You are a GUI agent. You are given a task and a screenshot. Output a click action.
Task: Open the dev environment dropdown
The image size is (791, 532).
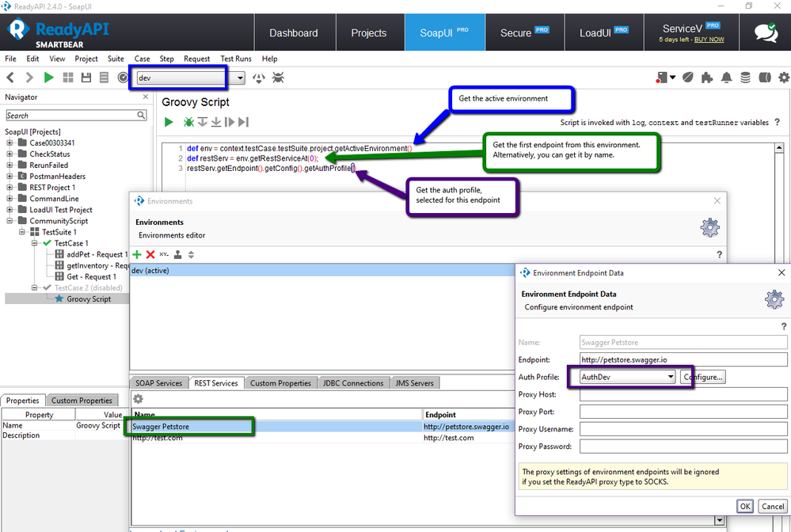click(x=238, y=78)
